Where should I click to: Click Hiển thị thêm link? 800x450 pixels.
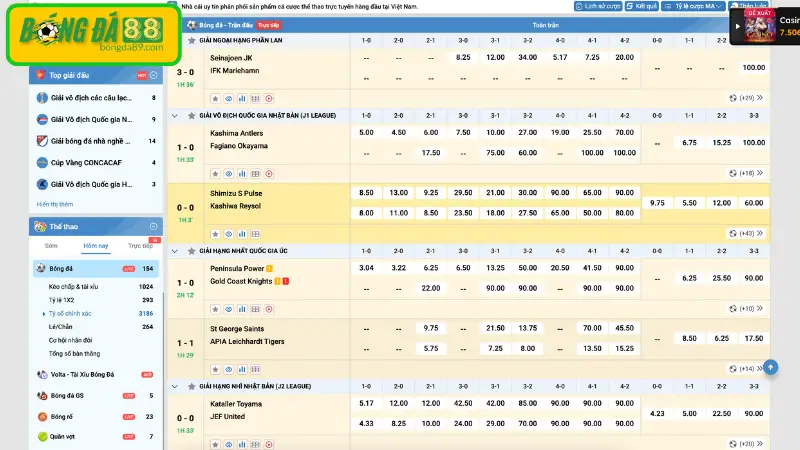click(55, 204)
